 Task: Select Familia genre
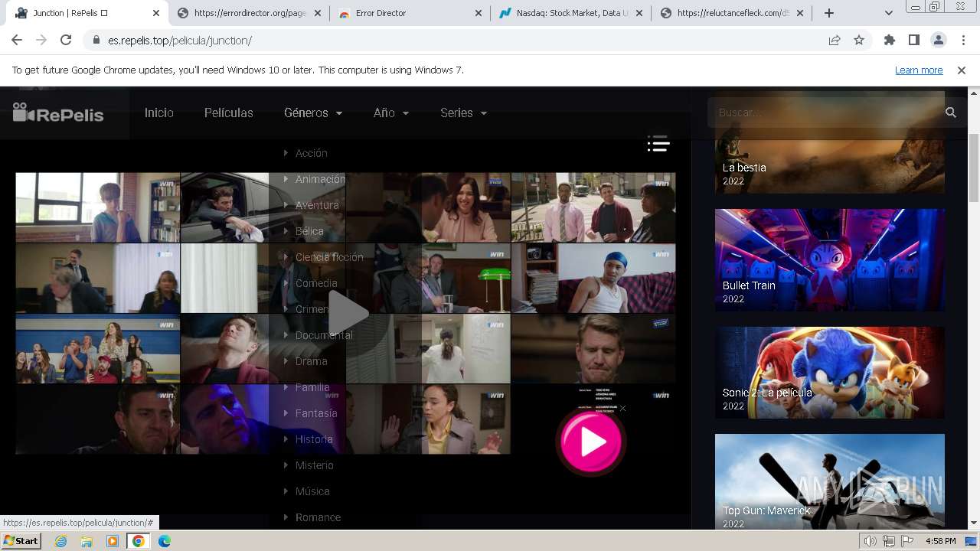[x=312, y=387]
